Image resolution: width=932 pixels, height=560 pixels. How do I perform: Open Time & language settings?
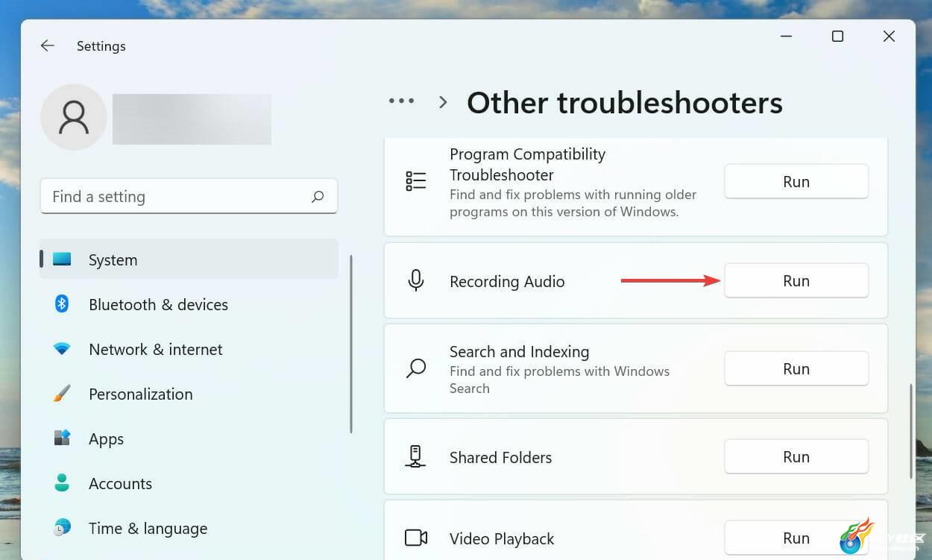click(x=189, y=528)
